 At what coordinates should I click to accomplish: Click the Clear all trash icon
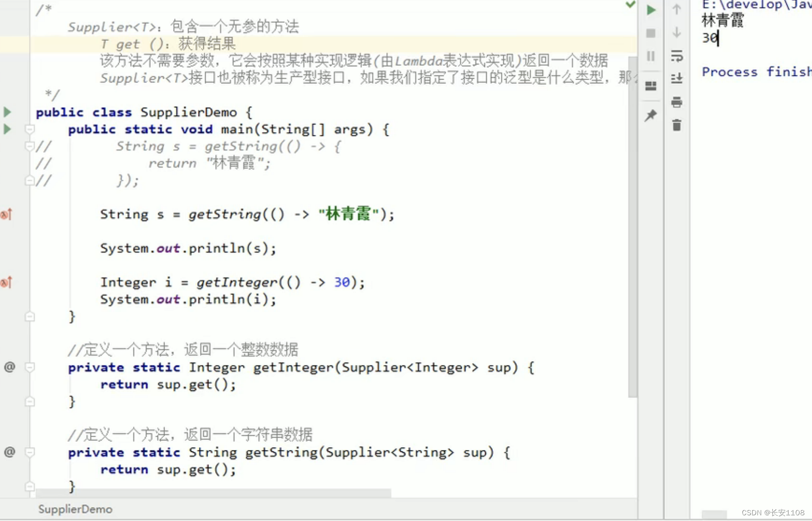click(677, 125)
